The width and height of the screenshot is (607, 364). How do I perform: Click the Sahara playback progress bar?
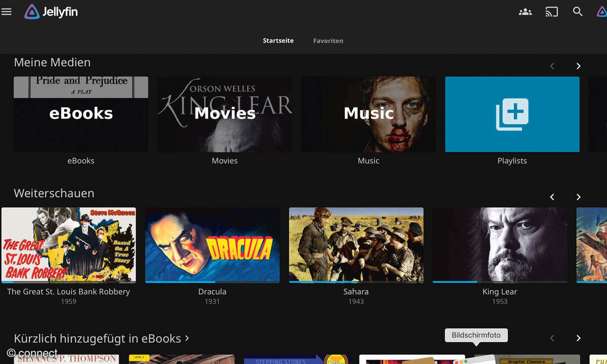tap(356, 282)
